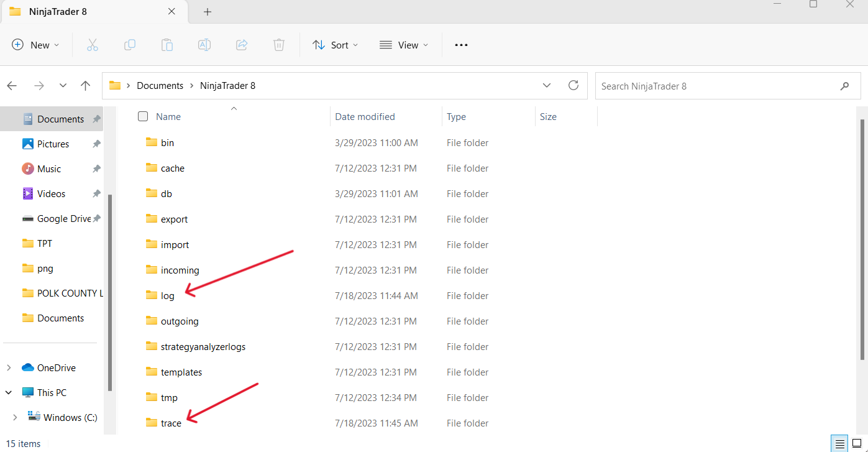Viewport: 868px width, 452px height.
Task: Click the date 7/18/2023 11:44 AM
Action: (376, 295)
